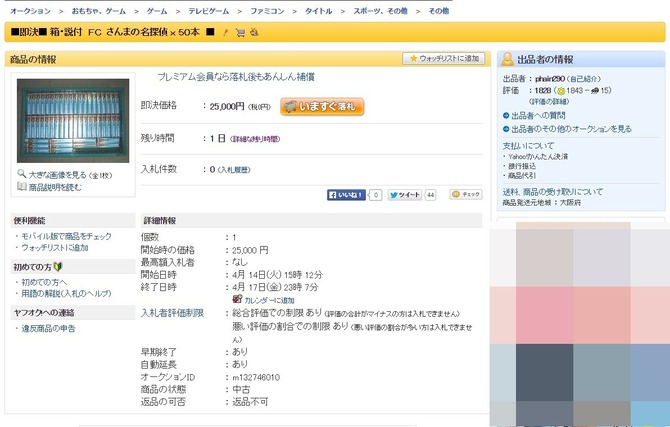Open ファミコン breadcrumb link
Screen dimensions: 670x427
pos(267,11)
